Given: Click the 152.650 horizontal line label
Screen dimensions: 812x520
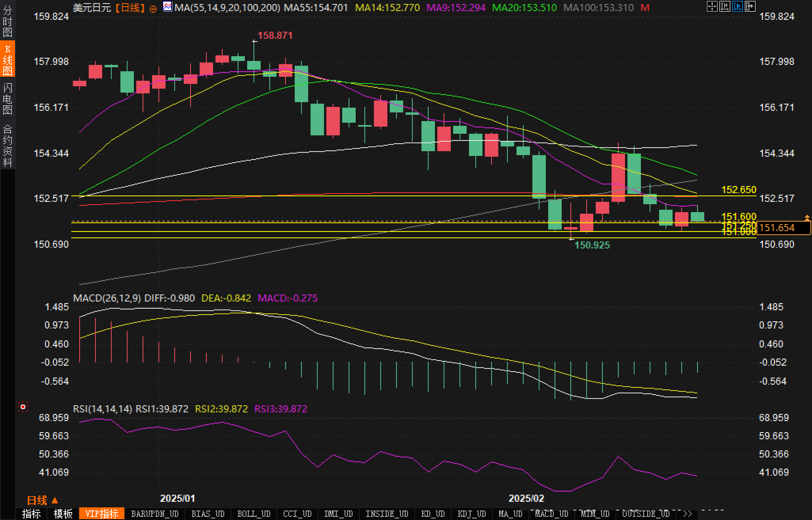Looking at the screenshot, I should point(739,190).
